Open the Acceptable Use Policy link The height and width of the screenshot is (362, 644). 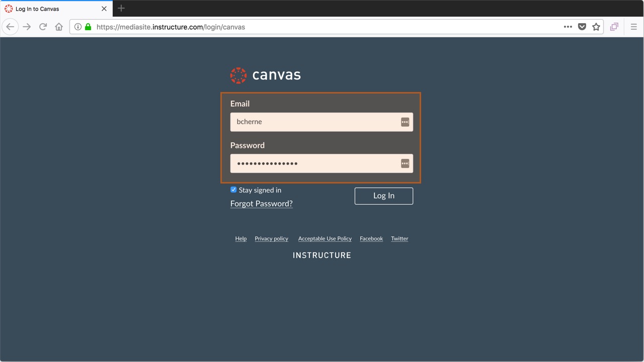click(x=325, y=238)
